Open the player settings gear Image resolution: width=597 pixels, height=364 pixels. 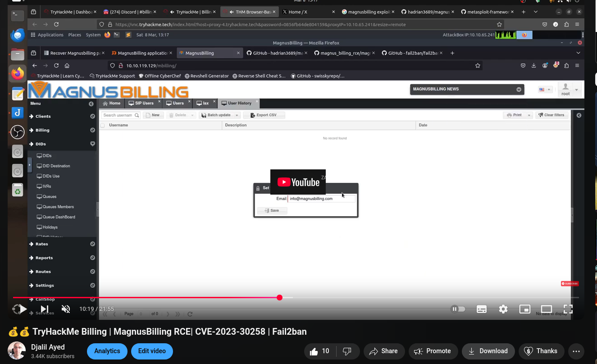[x=503, y=309]
